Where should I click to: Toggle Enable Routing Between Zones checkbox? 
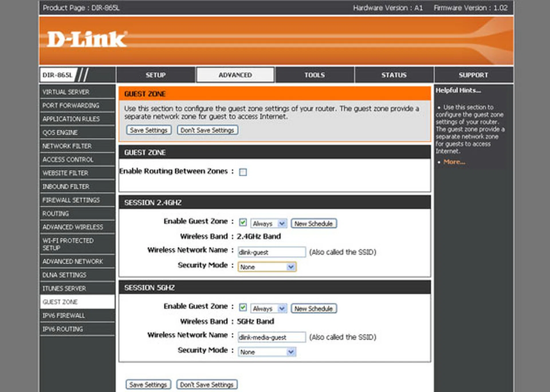tap(243, 172)
